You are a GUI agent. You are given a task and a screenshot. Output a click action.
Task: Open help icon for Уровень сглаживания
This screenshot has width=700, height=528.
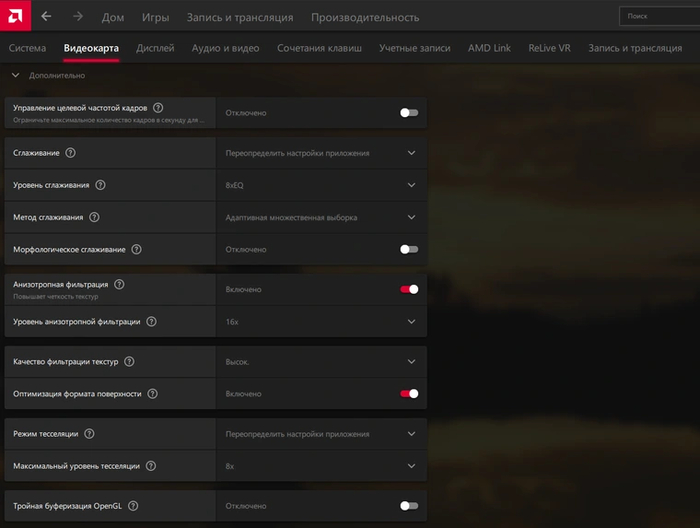pos(100,185)
